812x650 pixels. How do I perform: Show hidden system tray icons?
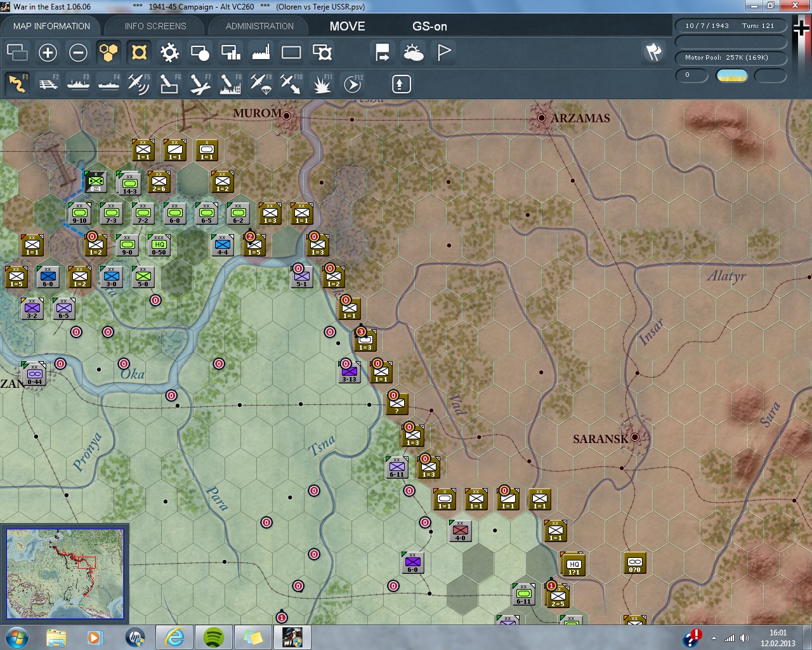pyautogui.click(x=714, y=638)
